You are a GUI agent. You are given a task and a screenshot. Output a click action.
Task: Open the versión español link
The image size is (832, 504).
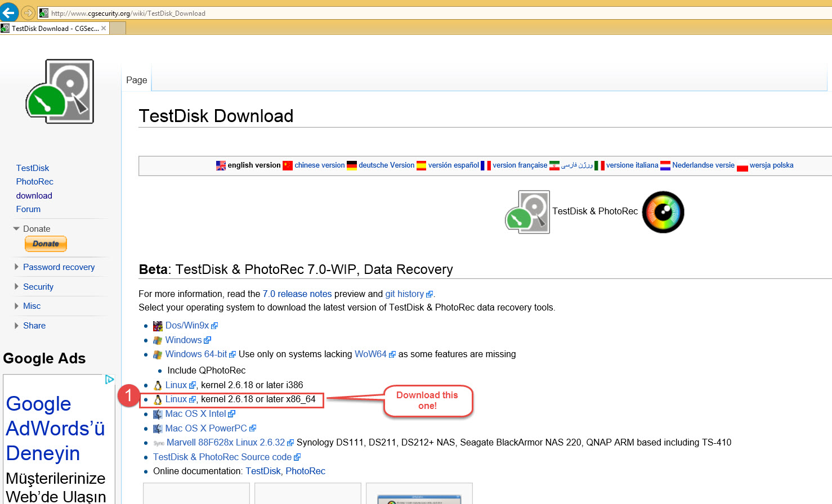[x=454, y=165]
